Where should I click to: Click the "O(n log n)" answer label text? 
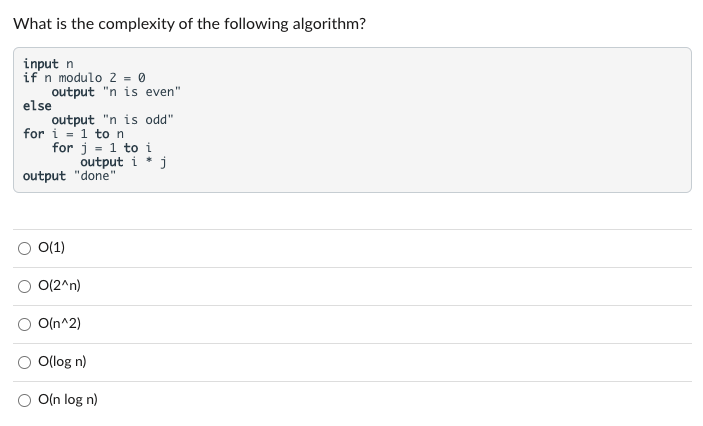click(x=68, y=400)
